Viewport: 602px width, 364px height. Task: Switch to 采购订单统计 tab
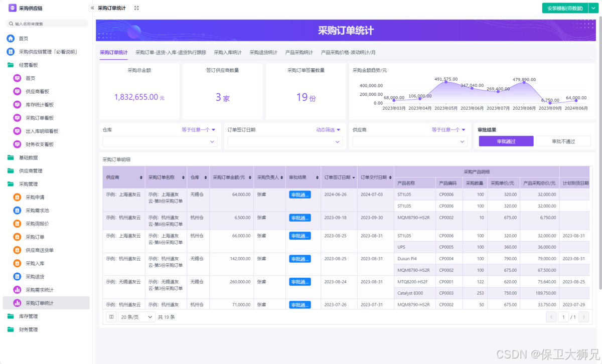(x=113, y=52)
